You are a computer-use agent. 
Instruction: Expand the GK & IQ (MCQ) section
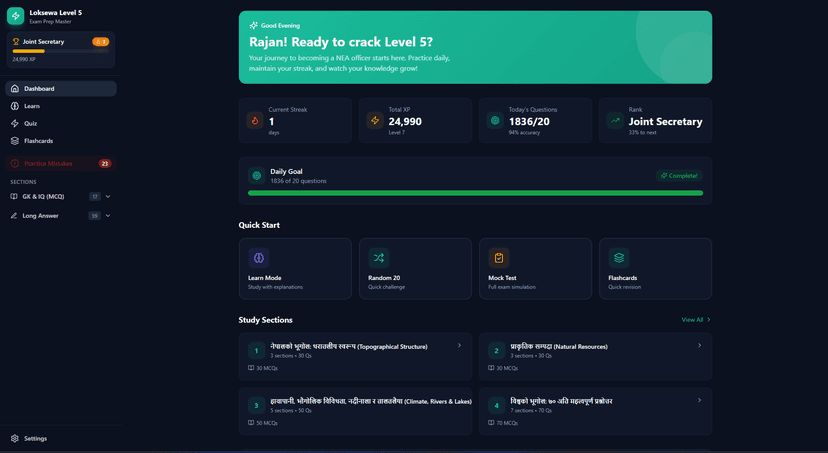click(x=108, y=197)
